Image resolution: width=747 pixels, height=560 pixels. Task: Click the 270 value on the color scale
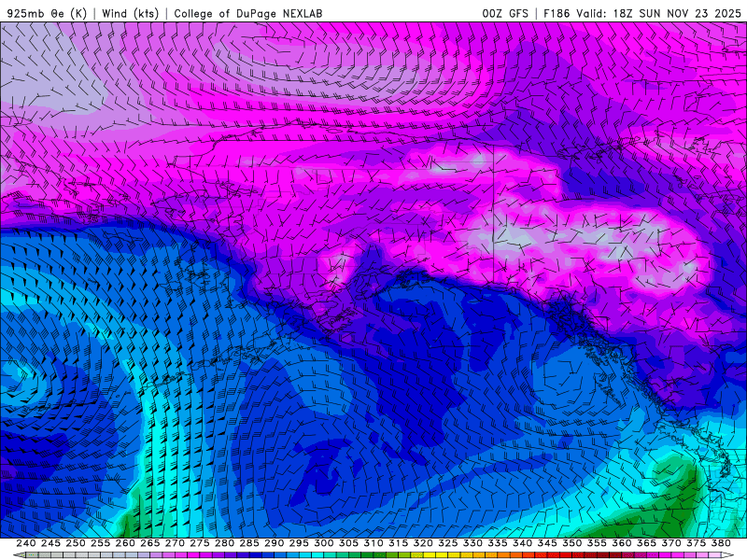pos(175,543)
